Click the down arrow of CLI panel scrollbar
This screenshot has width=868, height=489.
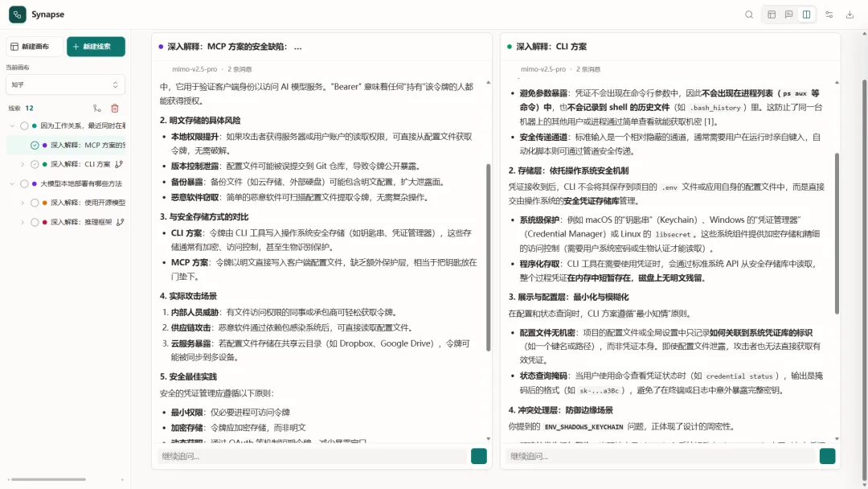[x=837, y=438]
